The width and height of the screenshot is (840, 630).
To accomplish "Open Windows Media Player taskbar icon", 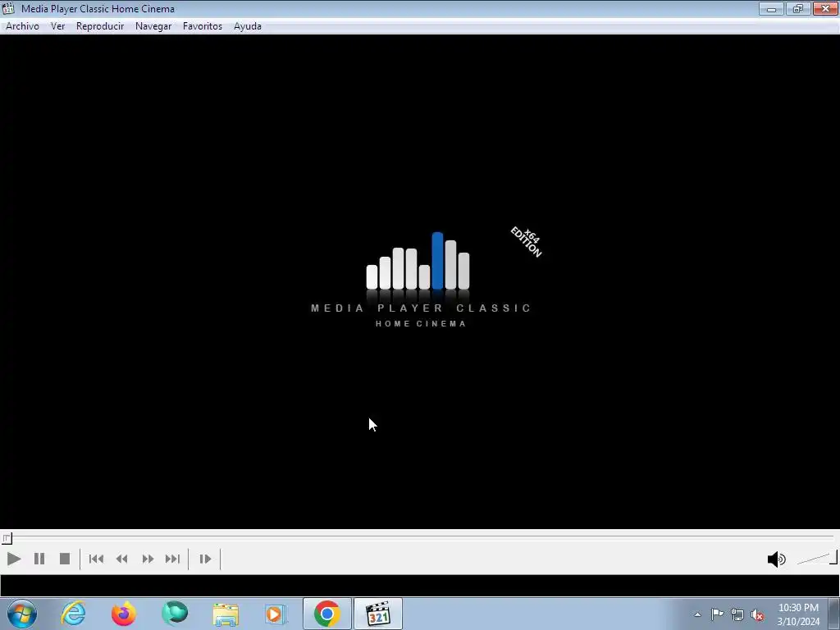I will 276,614.
